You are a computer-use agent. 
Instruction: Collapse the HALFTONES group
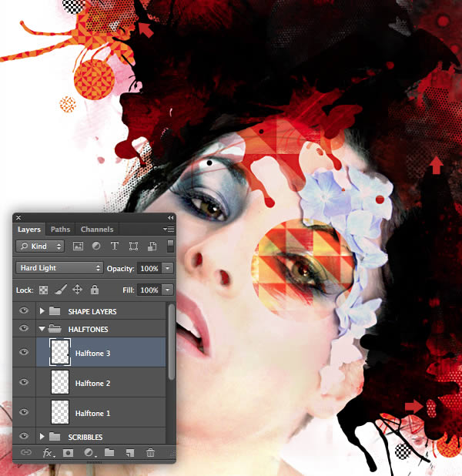[42, 329]
